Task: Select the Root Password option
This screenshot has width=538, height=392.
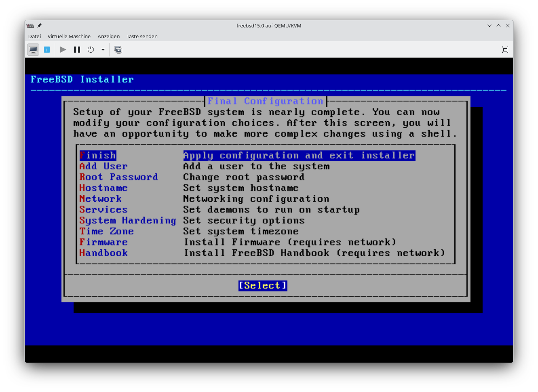Action: click(x=118, y=177)
